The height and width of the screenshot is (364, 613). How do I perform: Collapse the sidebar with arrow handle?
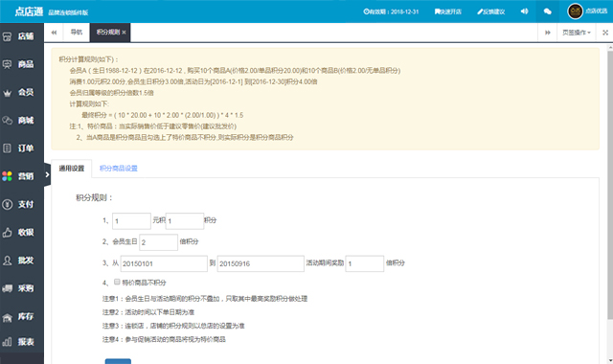tap(47, 174)
